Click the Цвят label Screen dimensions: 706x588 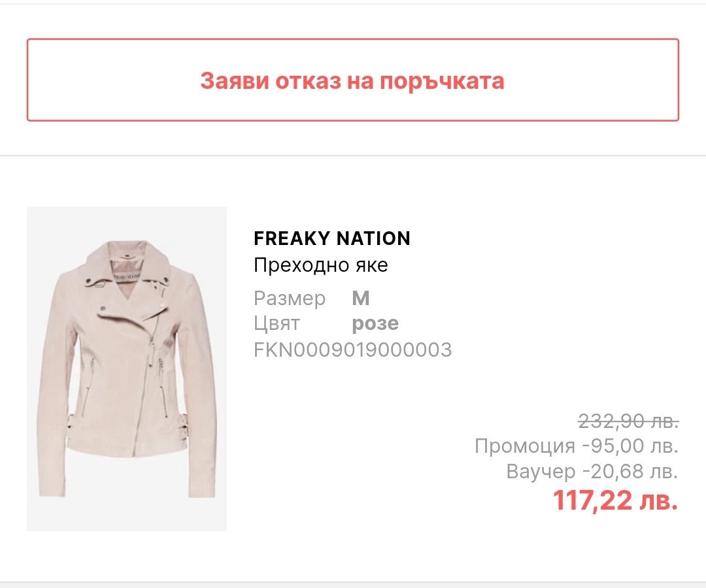276,323
